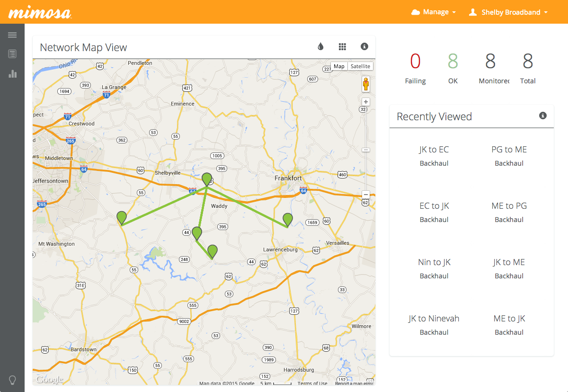Select the Map view type

339,66
